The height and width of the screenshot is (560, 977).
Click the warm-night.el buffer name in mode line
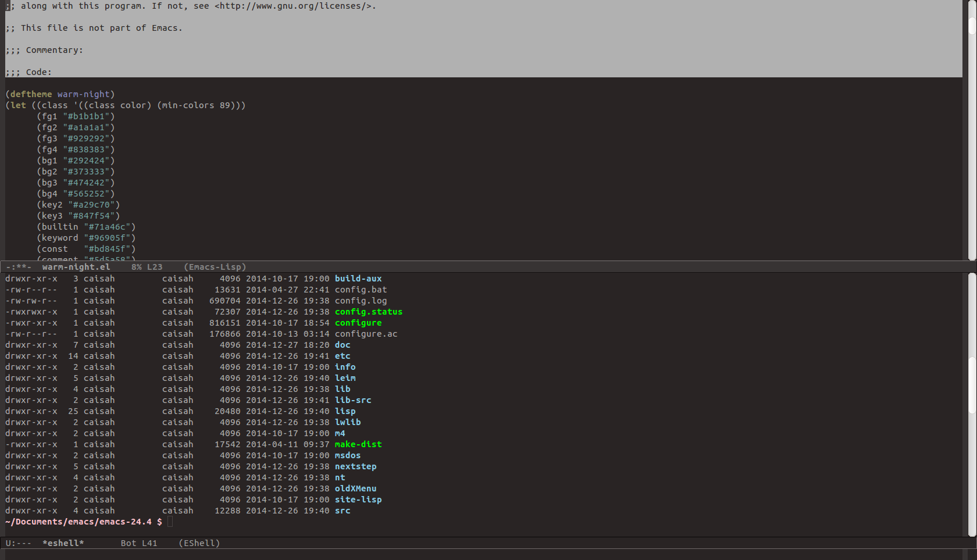click(x=76, y=267)
